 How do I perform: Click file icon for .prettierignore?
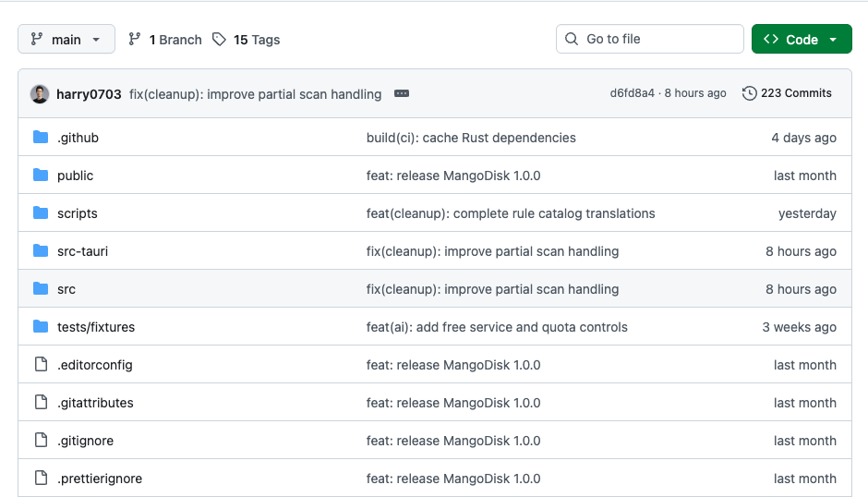pos(41,478)
